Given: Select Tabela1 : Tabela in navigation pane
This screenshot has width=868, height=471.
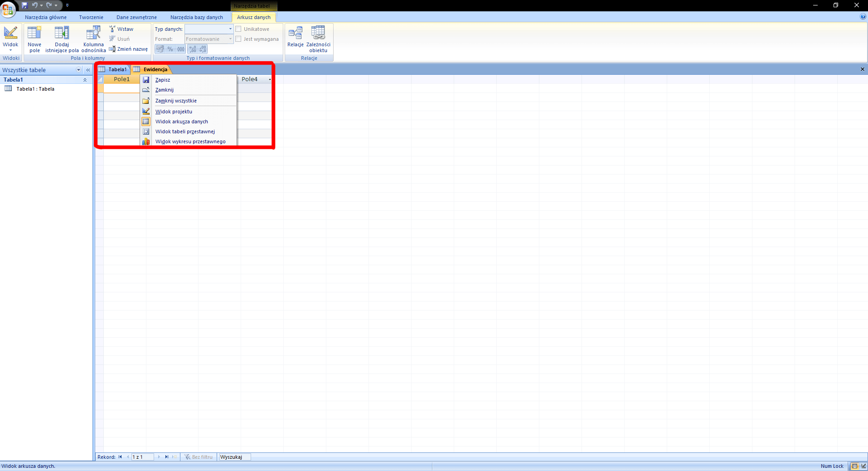Looking at the screenshot, I should click(35, 89).
